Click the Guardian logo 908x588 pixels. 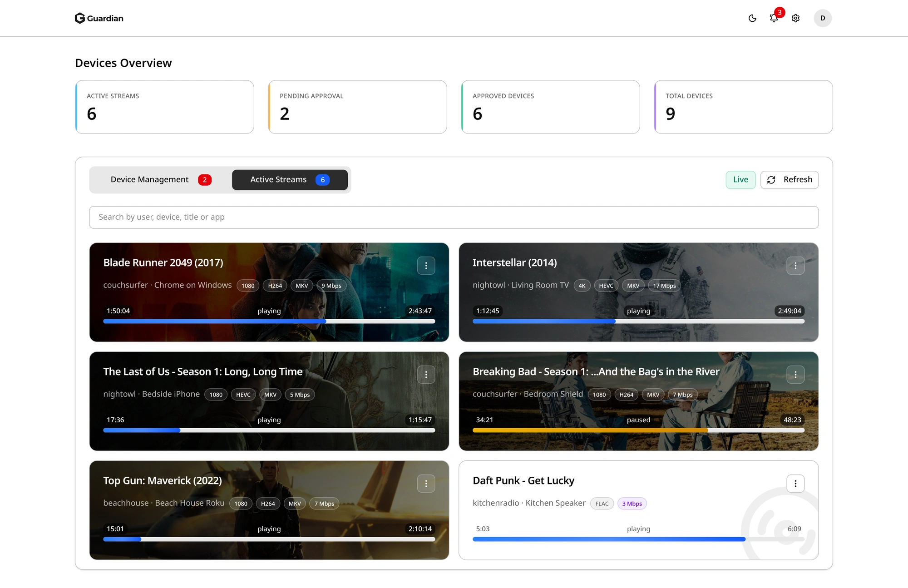[x=99, y=18]
